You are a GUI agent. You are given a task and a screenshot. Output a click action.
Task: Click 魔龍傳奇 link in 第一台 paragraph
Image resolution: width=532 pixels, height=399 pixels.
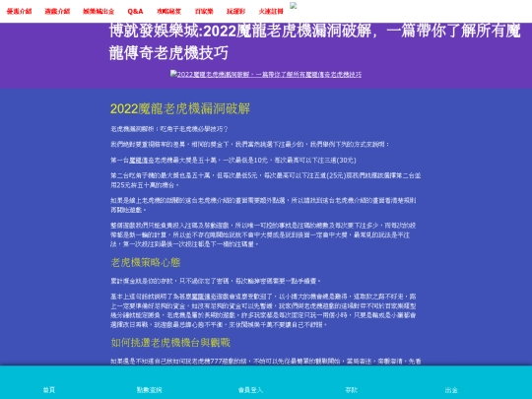[x=142, y=161]
